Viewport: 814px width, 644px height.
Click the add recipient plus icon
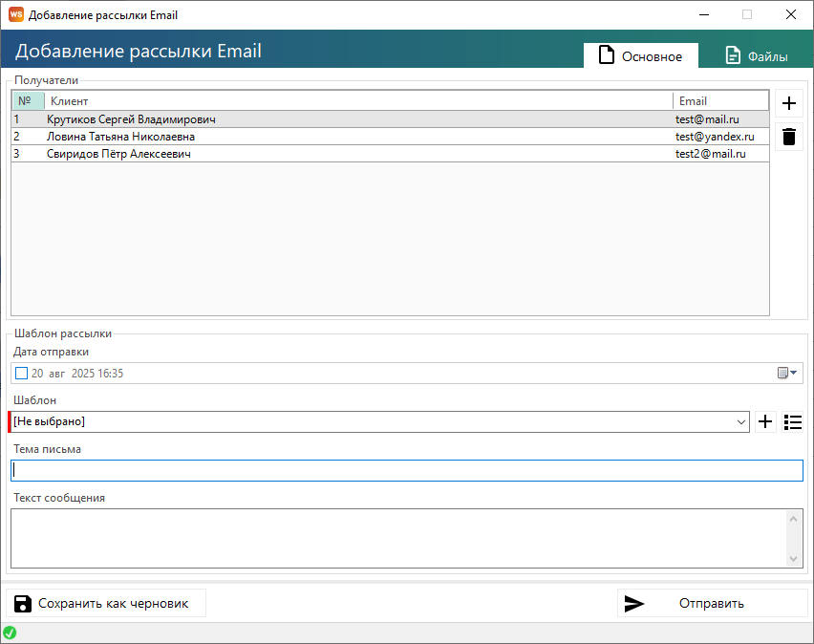[788, 103]
